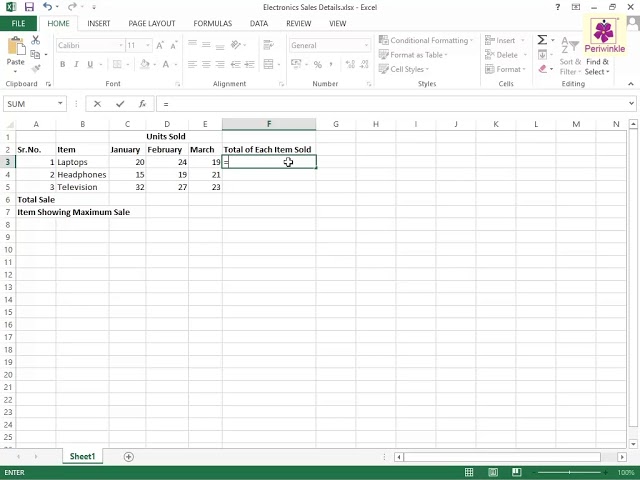
Task: Click the Save icon in quick access toolbar
Action: coord(29,7)
